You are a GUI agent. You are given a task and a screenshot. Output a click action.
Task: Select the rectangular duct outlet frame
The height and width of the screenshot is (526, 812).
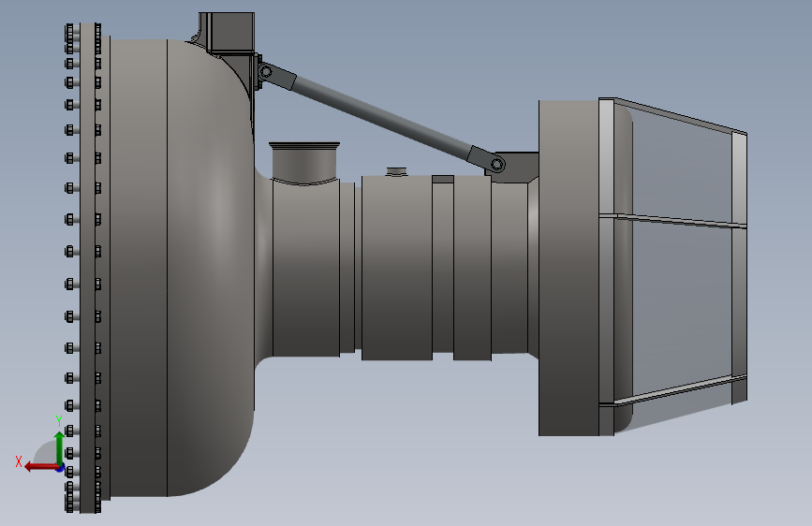coord(672,266)
